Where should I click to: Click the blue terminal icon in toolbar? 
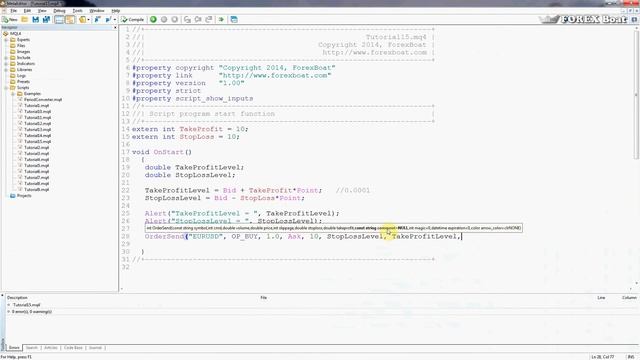234,20
